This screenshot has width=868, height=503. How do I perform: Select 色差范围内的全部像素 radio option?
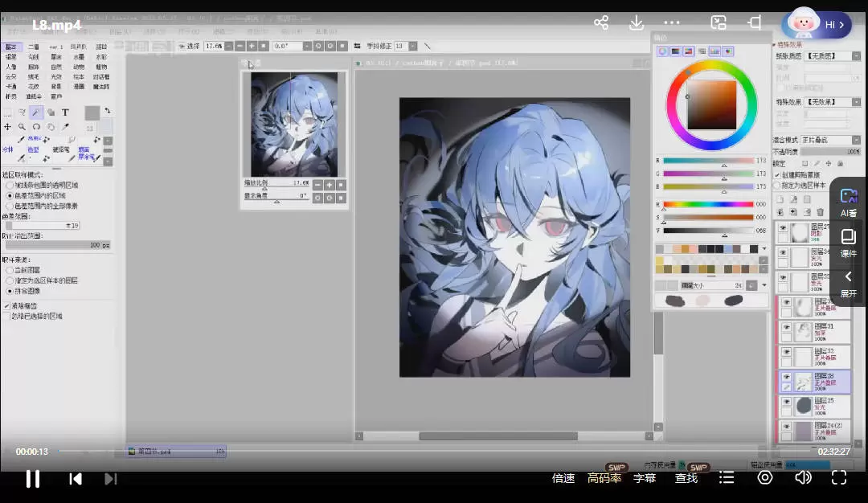click(x=10, y=206)
